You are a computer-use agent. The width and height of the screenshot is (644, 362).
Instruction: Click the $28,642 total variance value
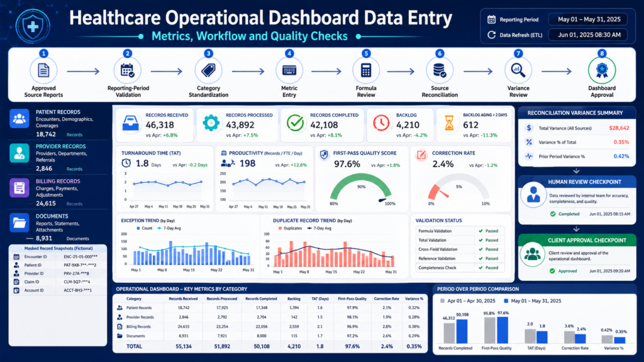619,128
